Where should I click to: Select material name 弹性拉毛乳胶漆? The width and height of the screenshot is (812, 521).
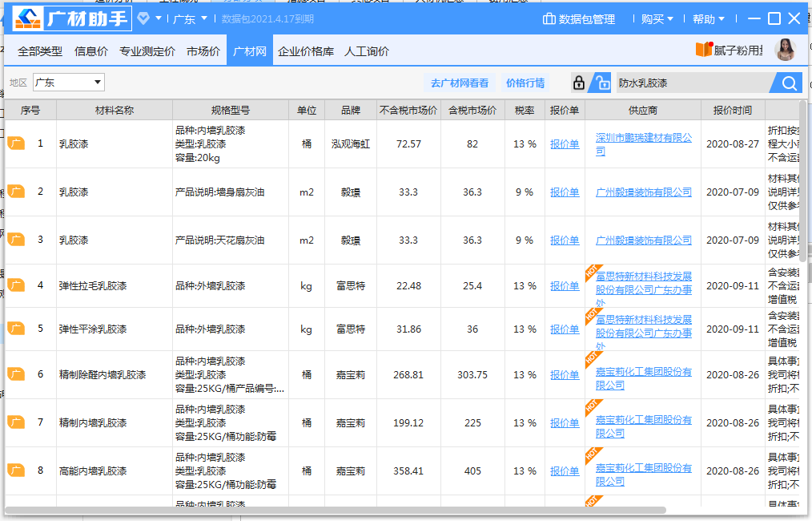point(93,286)
